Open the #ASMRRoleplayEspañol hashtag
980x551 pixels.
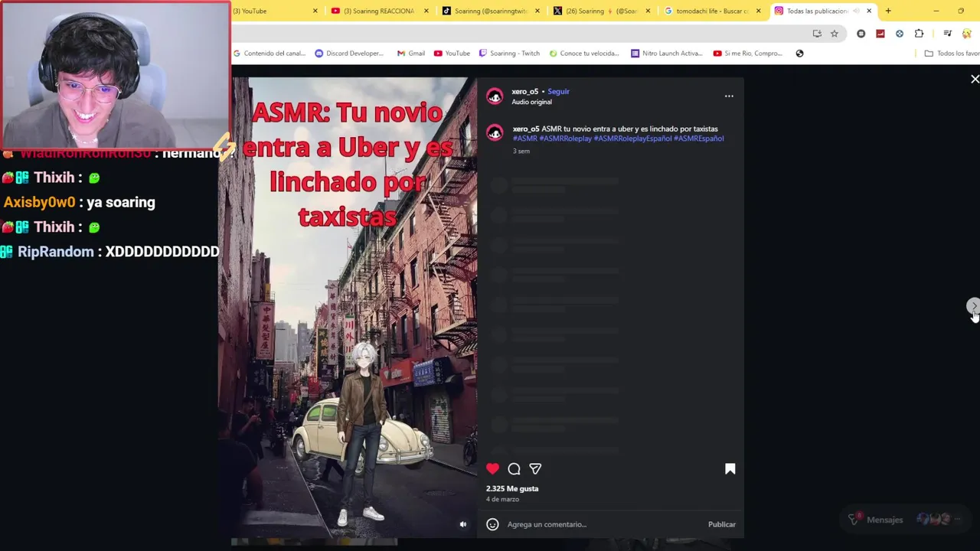click(x=632, y=139)
